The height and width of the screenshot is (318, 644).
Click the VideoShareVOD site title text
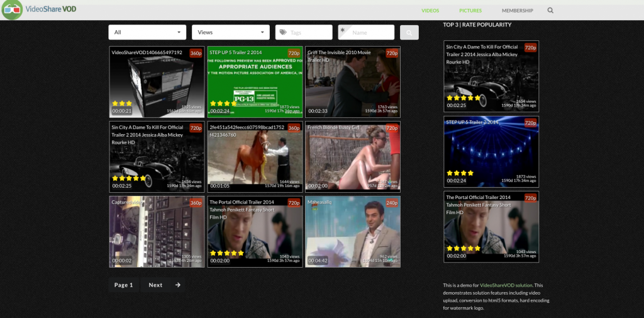pyautogui.click(x=50, y=9)
